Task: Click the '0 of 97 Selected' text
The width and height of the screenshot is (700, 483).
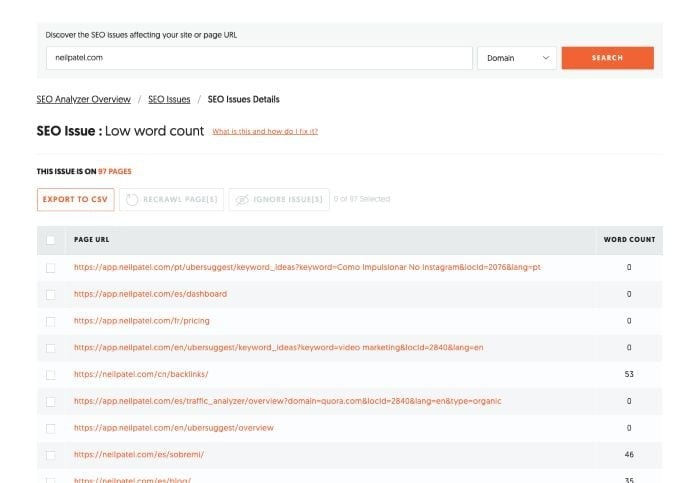Action: tap(362, 199)
